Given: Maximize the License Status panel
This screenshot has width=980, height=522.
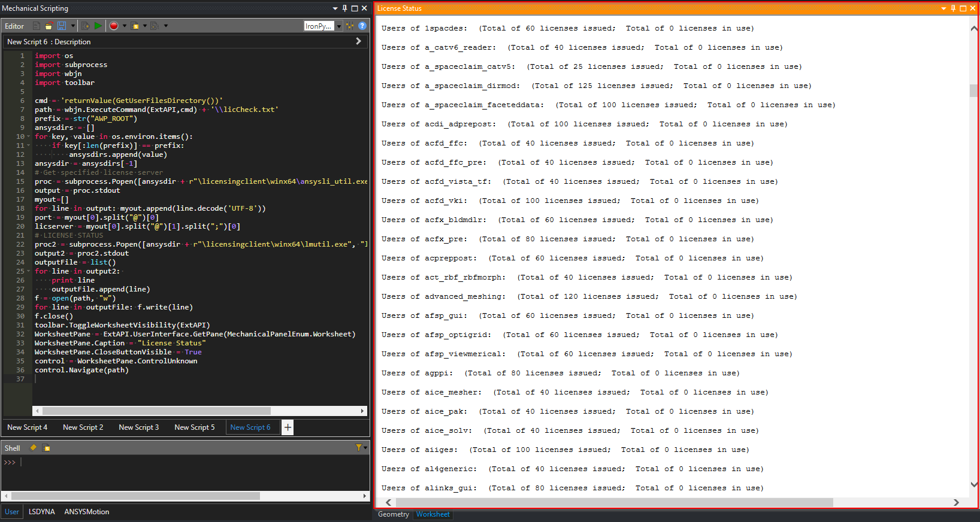Looking at the screenshot, I should click(x=963, y=8).
